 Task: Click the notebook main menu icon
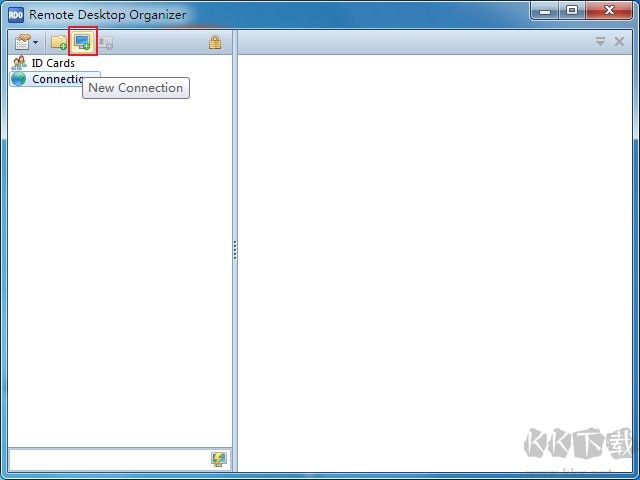[x=21, y=42]
